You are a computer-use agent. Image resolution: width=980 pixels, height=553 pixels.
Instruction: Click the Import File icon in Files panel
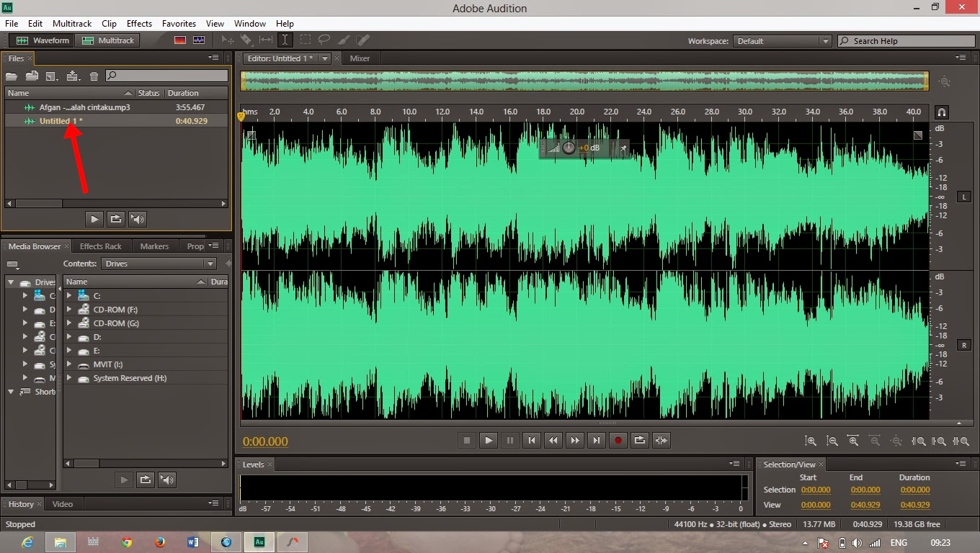[x=32, y=76]
